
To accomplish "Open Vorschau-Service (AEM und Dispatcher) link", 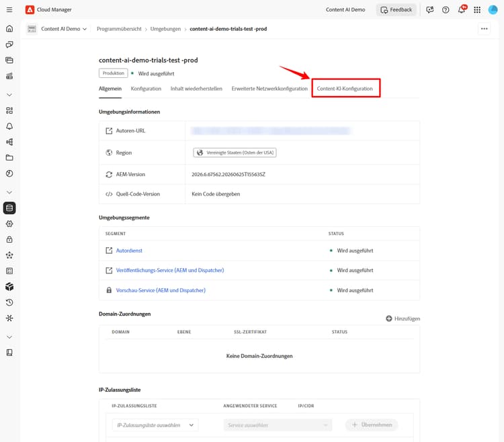I will pyautogui.click(x=161, y=290).
